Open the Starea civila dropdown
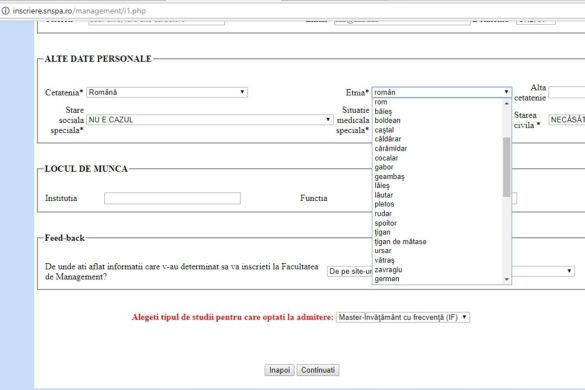The image size is (585, 390). coord(567,120)
